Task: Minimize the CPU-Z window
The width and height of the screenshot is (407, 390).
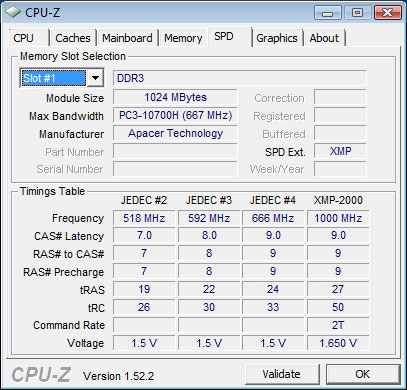Action: (328, 13)
